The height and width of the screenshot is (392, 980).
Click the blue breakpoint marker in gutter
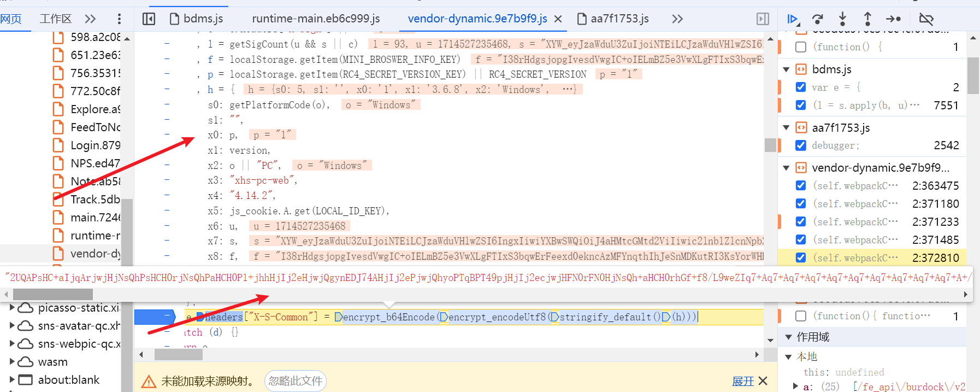click(155, 317)
